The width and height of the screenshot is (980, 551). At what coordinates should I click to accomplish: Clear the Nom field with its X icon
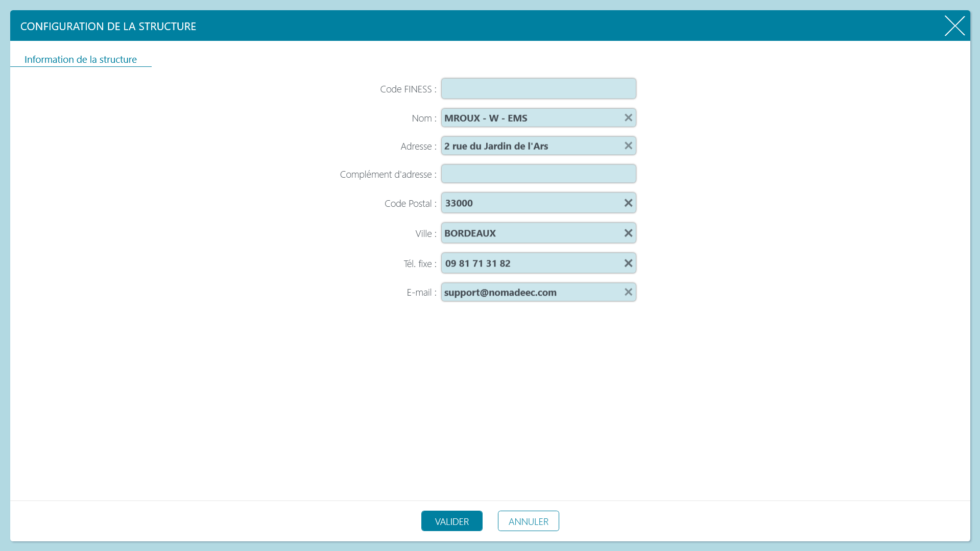coord(628,118)
